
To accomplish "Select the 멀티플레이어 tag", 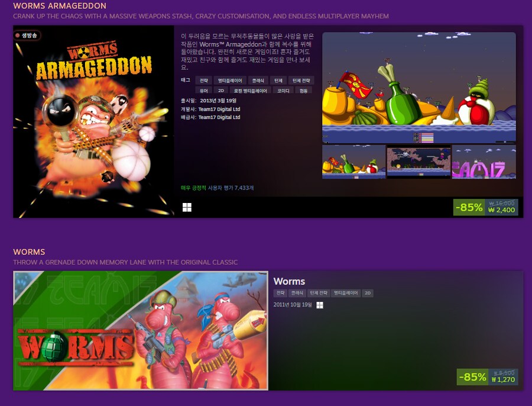I will tap(229, 80).
